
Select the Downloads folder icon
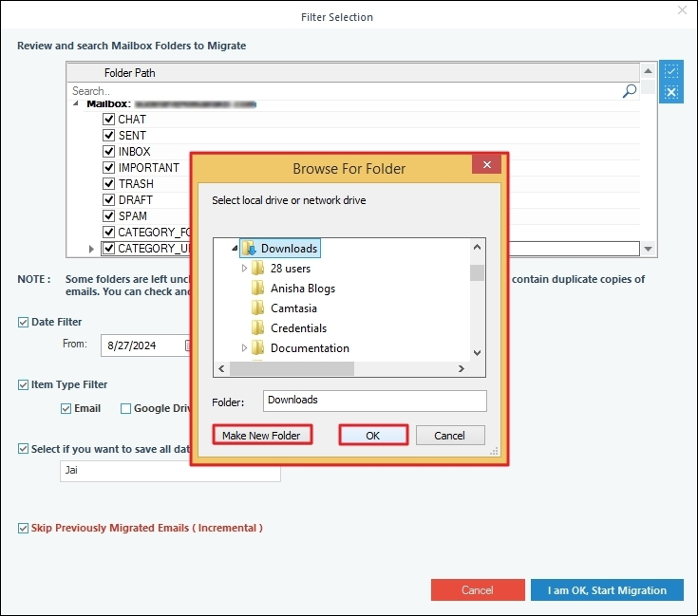pos(249,248)
